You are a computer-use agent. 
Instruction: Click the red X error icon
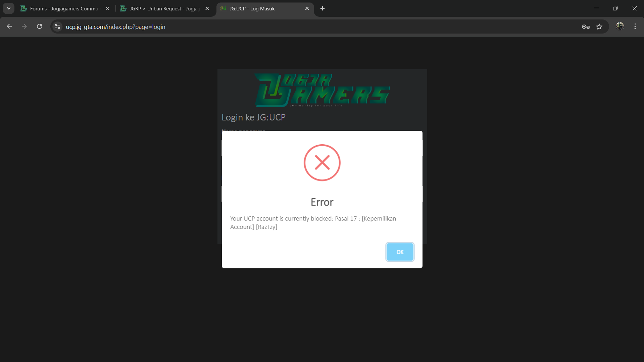(x=322, y=163)
